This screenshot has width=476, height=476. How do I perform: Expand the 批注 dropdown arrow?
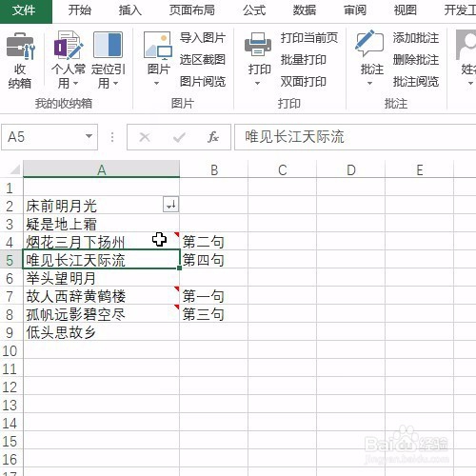(369, 84)
